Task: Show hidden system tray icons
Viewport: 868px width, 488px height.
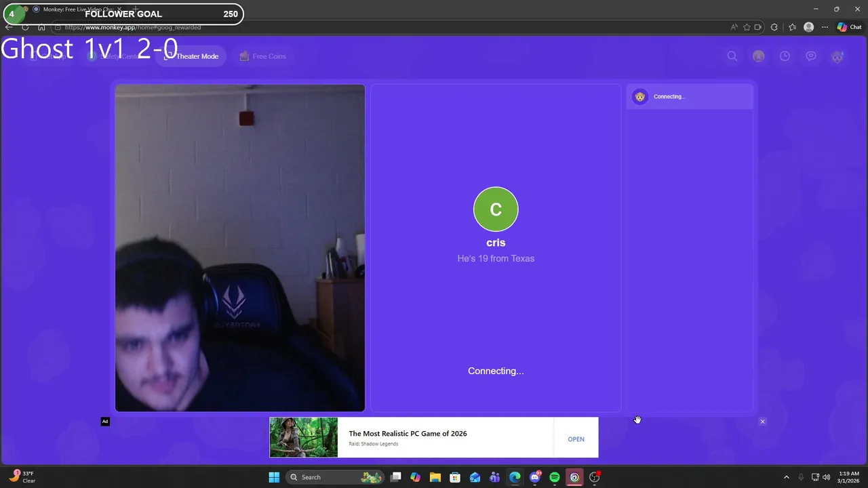Action: click(787, 477)
